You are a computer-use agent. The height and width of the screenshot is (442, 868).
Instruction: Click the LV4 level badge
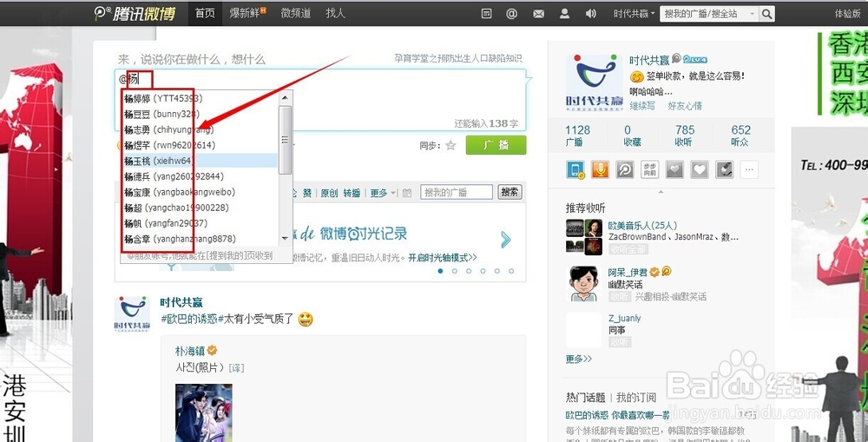[x=695, y=59]
